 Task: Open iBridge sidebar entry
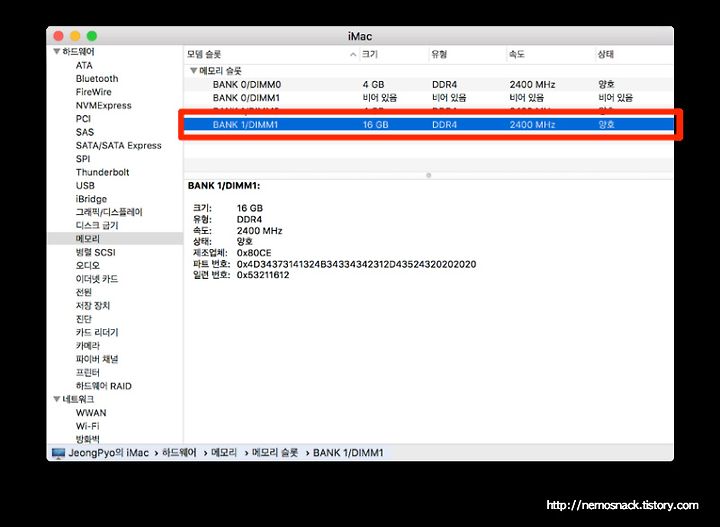click(x=91, y=199)
